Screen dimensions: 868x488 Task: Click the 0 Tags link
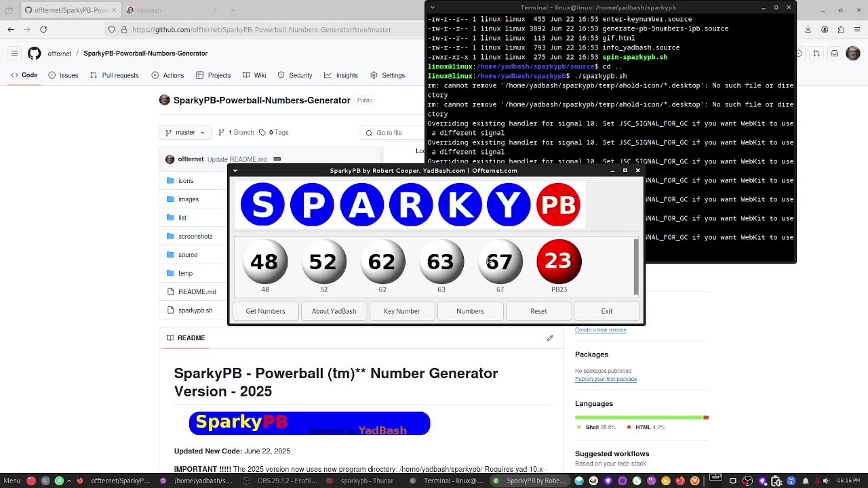[273, 133]
